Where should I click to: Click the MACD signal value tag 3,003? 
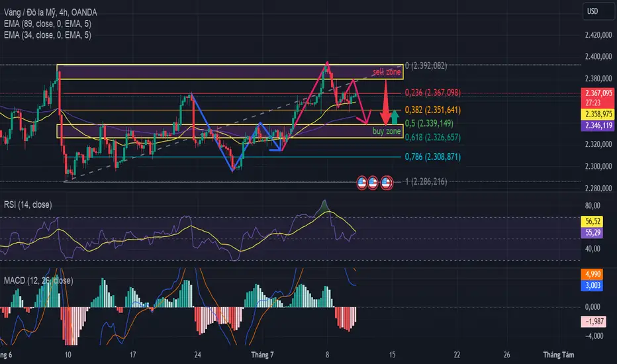coord(593,285)
